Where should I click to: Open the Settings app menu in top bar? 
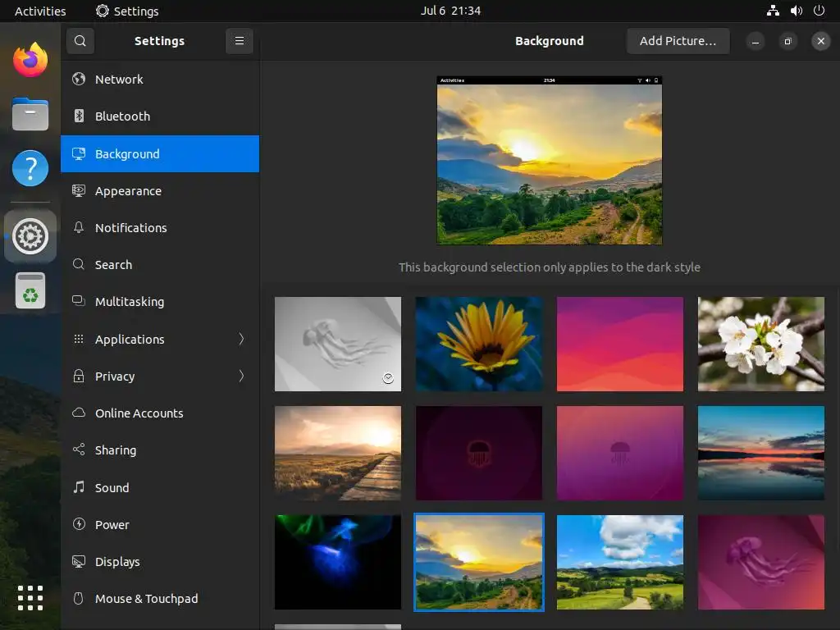click(127, 11)
